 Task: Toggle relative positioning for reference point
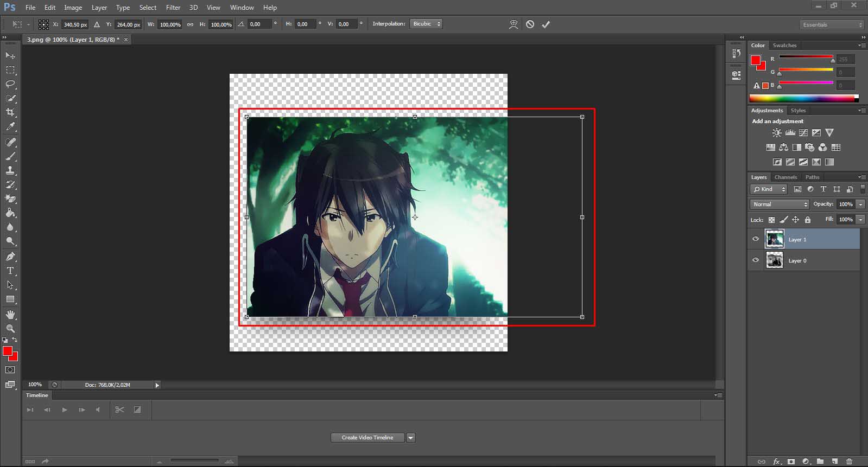point(97,24)
